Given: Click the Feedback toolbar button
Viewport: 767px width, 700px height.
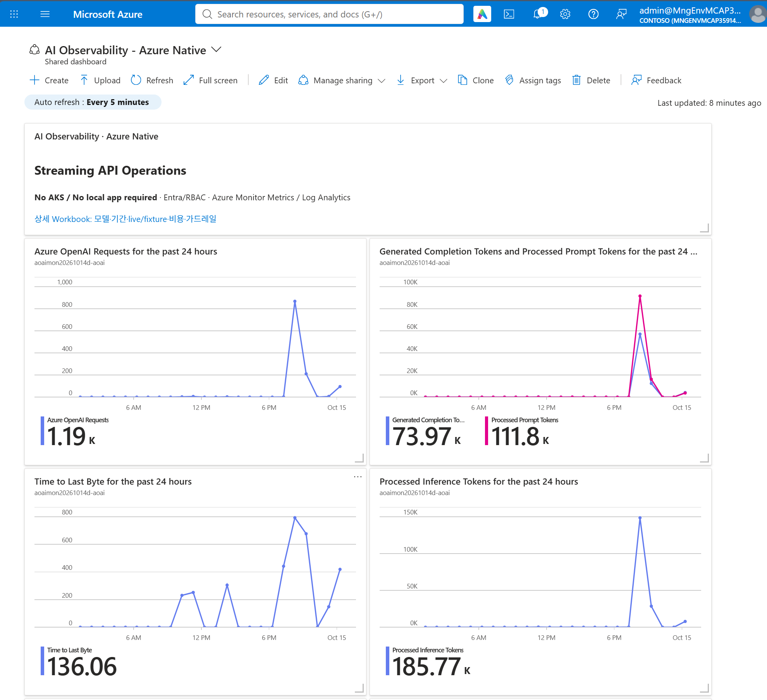Looking at the screenshot, I should [656, 80].
